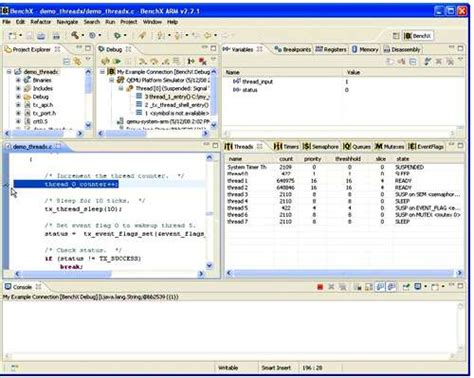Click the Threads view horizontal scrollbar
The image size is (474, 378).
[x=344, y=273]
